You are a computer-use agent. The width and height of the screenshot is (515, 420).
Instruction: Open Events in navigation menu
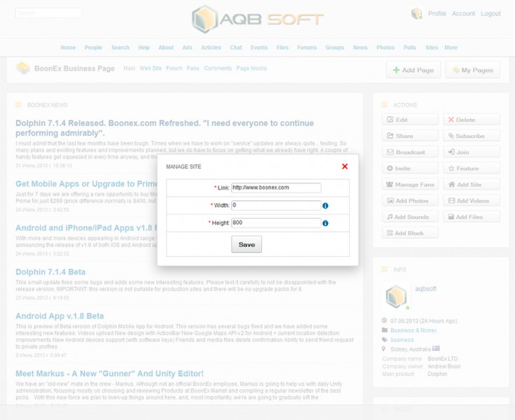(259, 48)
